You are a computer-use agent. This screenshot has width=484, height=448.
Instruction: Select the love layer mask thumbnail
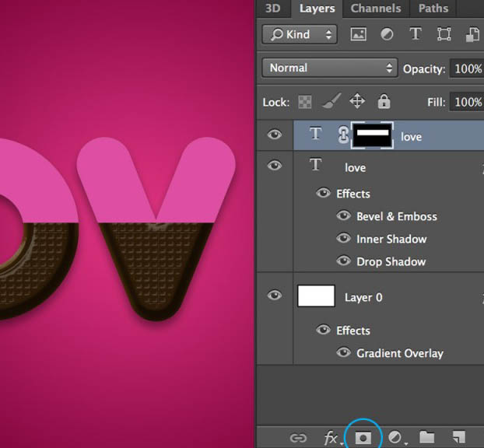coord(372,135)
